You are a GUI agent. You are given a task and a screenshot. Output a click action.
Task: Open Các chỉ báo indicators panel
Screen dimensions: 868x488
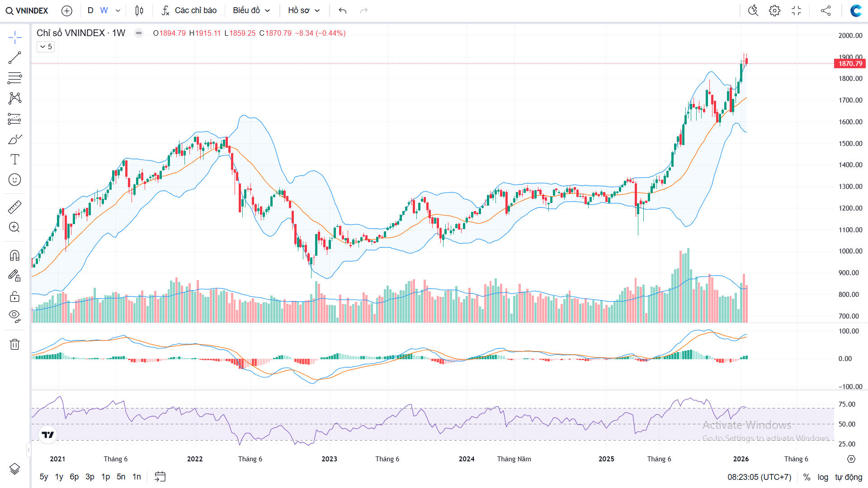click(189, 10)
